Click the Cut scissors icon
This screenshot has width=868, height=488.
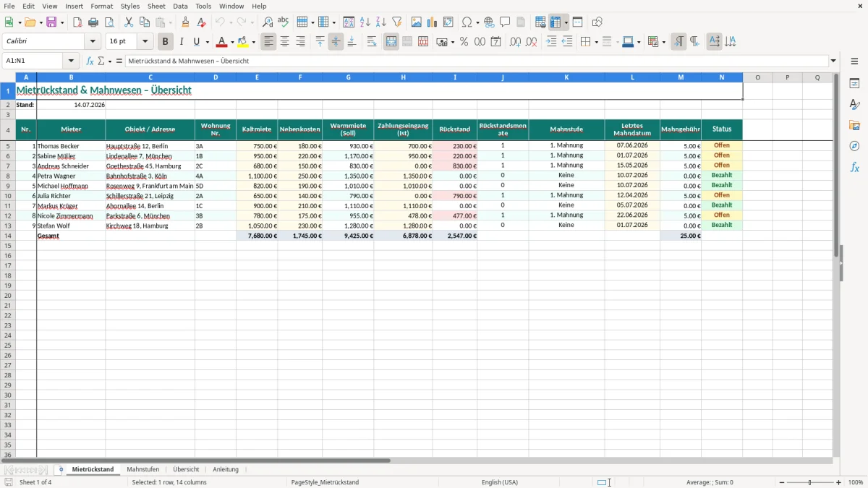129,22
